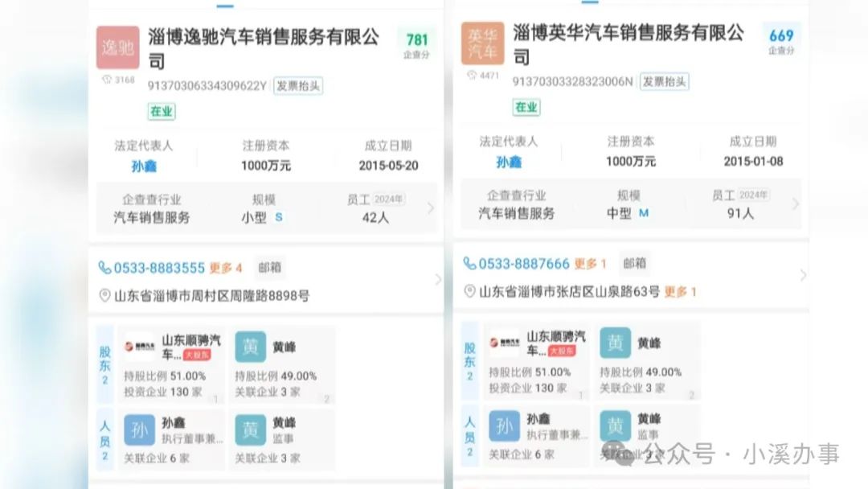Tap 邮箱 button next to 0533-8887666
Screen dimensions: 868x489
pos(634,263)
